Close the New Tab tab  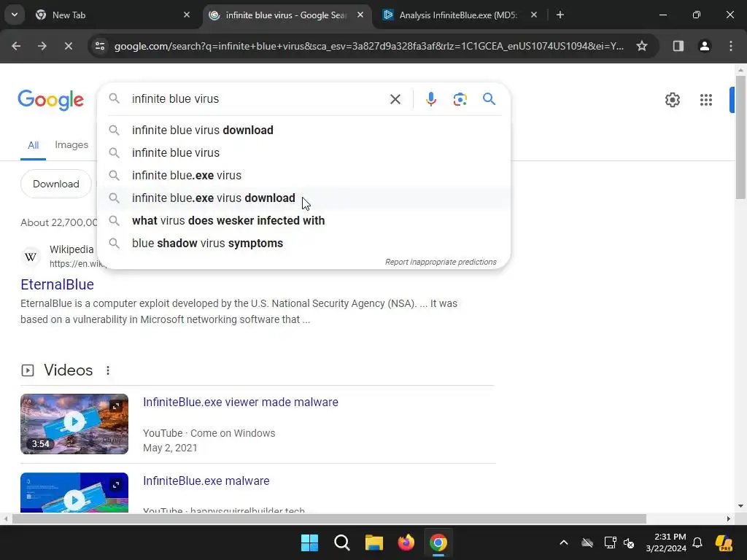(187, 15)
